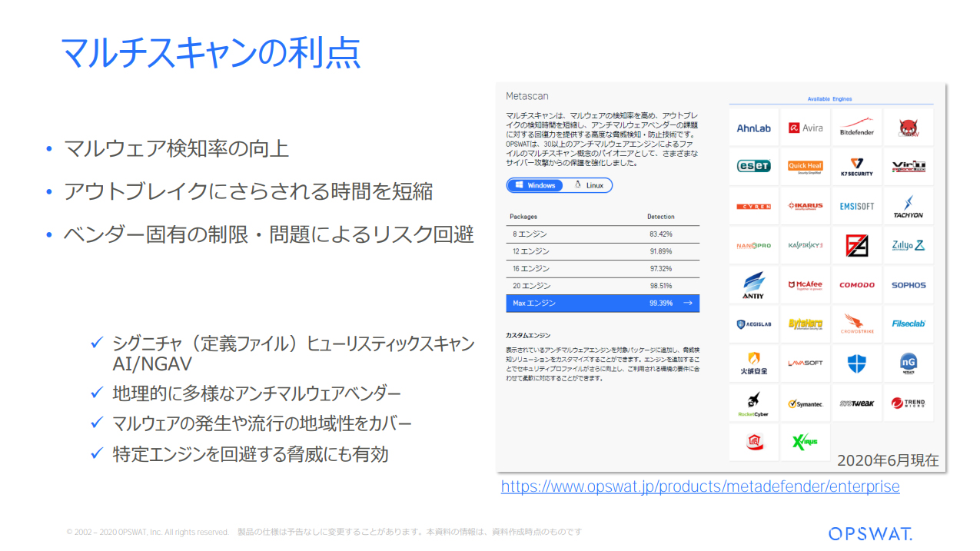Click the Packages column header

[523, 217]
